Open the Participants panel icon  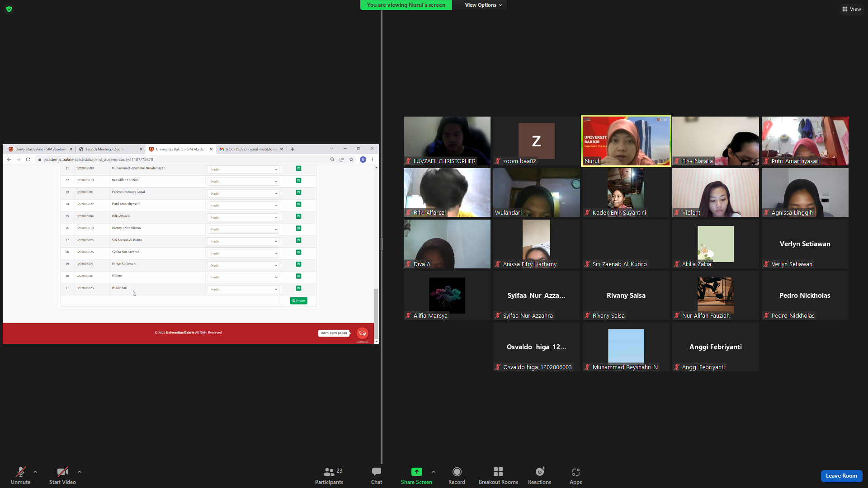pyautogui.click(x=329, y=472)
